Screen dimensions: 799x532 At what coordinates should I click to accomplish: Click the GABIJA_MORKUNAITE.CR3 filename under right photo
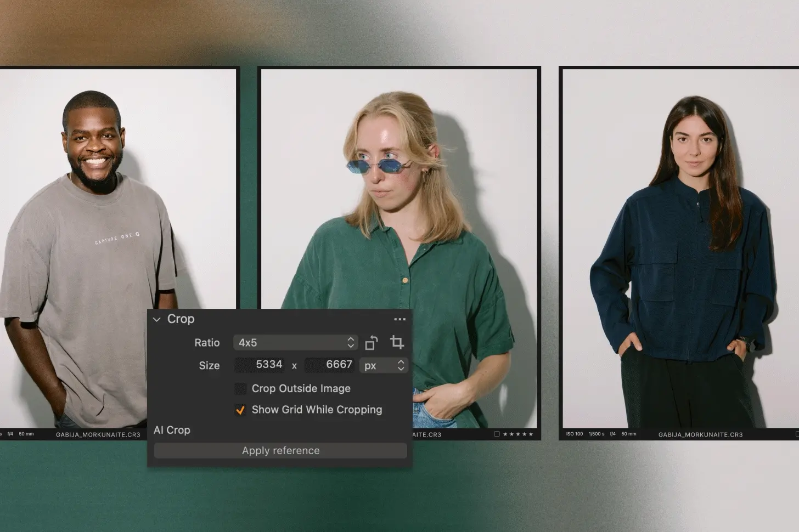pos(700,434)
